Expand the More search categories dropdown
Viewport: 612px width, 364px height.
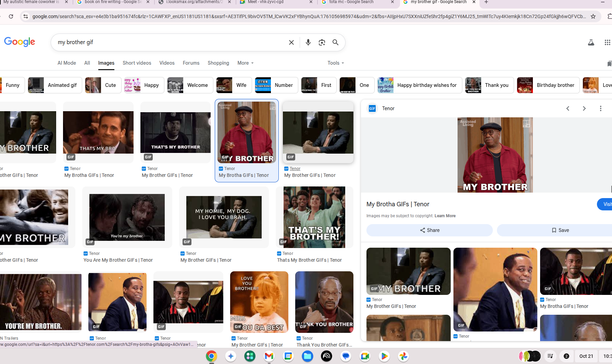(x=245, y=63)
